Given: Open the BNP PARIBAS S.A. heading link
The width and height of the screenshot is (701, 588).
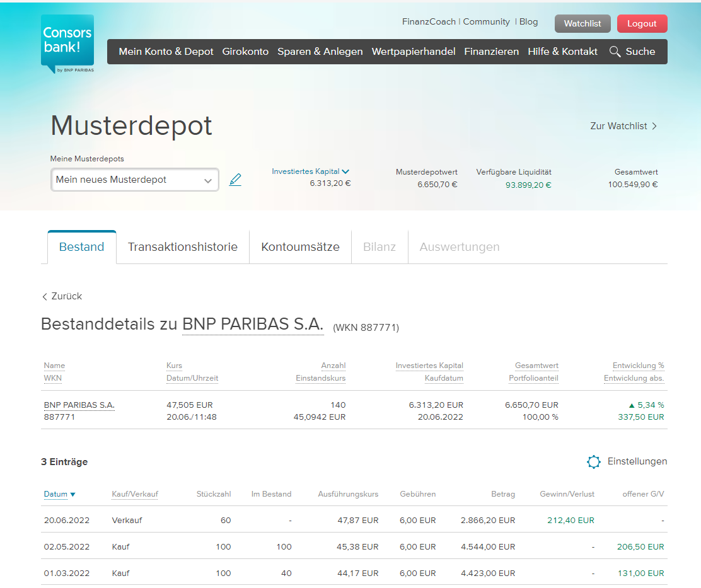Looking at the screenshot, I should pos(253,325).
